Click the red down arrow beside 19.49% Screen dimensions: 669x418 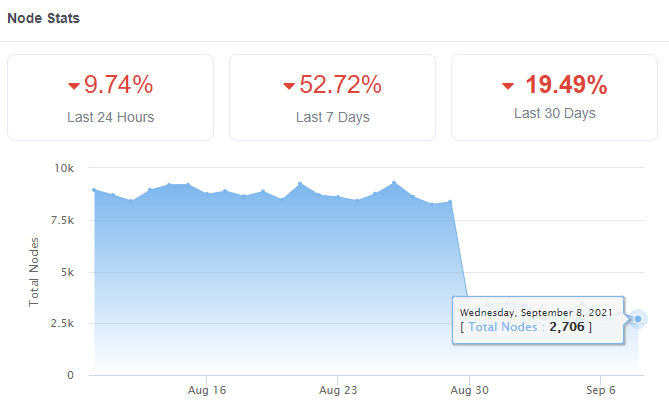click(508, 85)
